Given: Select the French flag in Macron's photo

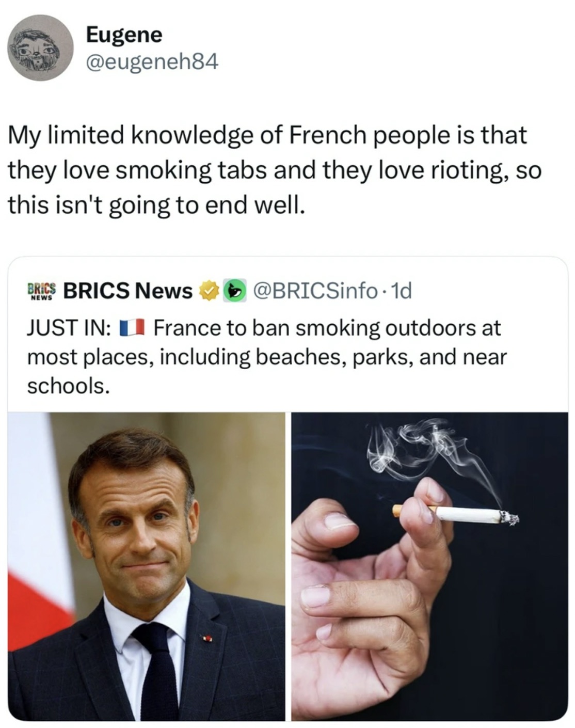Looking at the screenshot, I should [36, 609].
